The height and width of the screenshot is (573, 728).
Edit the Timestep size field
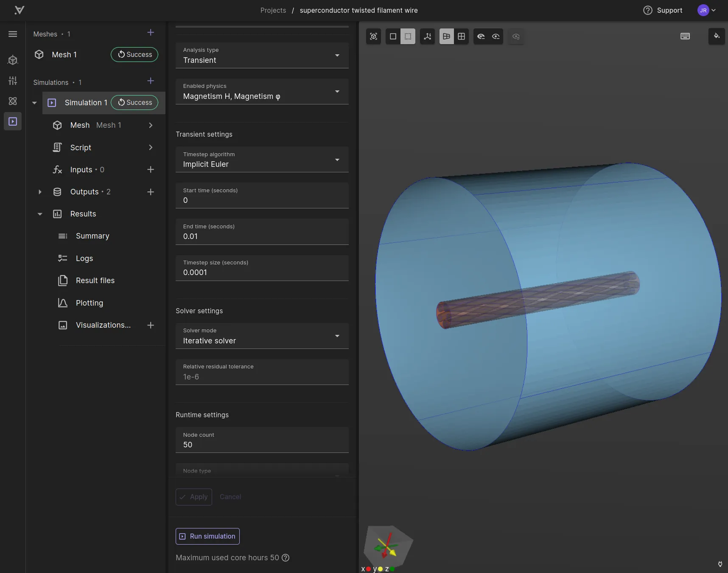click(262, 268)
